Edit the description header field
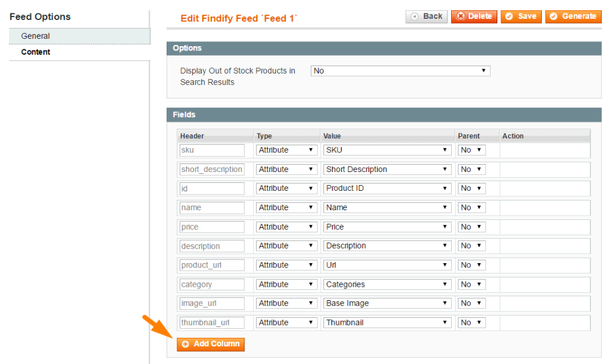The width and height of the screenshot is (608, 364). (x=212, y=246)
